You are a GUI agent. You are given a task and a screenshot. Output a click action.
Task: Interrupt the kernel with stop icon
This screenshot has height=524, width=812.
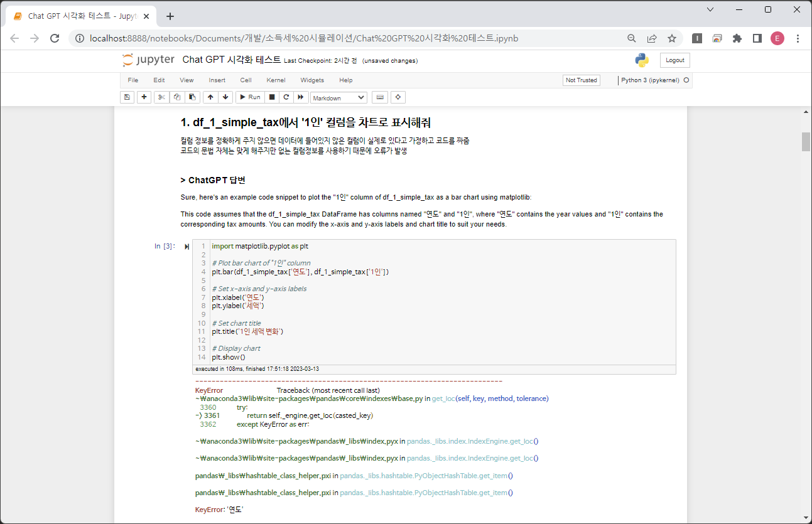coord(272,97)
